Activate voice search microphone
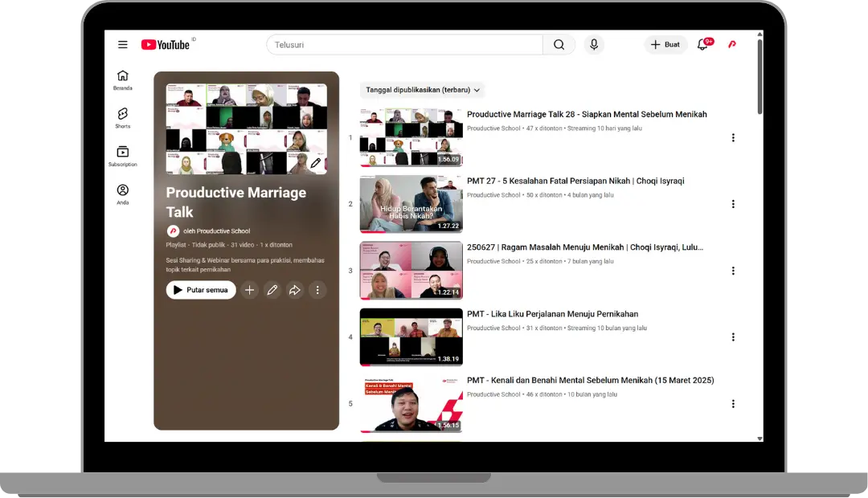This screenshot has width=868, height=498. (x=594, y=45)
